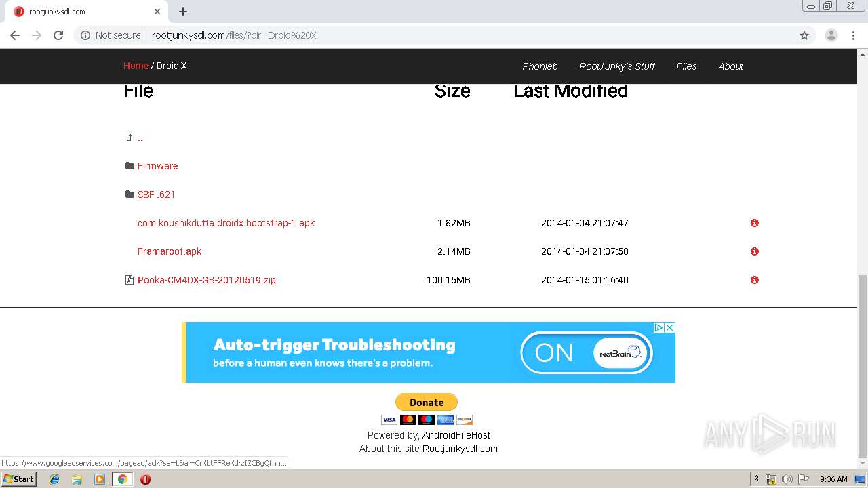
Task: Toggle the ON switch in the NetBrain ad
Action: pyautogui.click(x=587, y=352)
